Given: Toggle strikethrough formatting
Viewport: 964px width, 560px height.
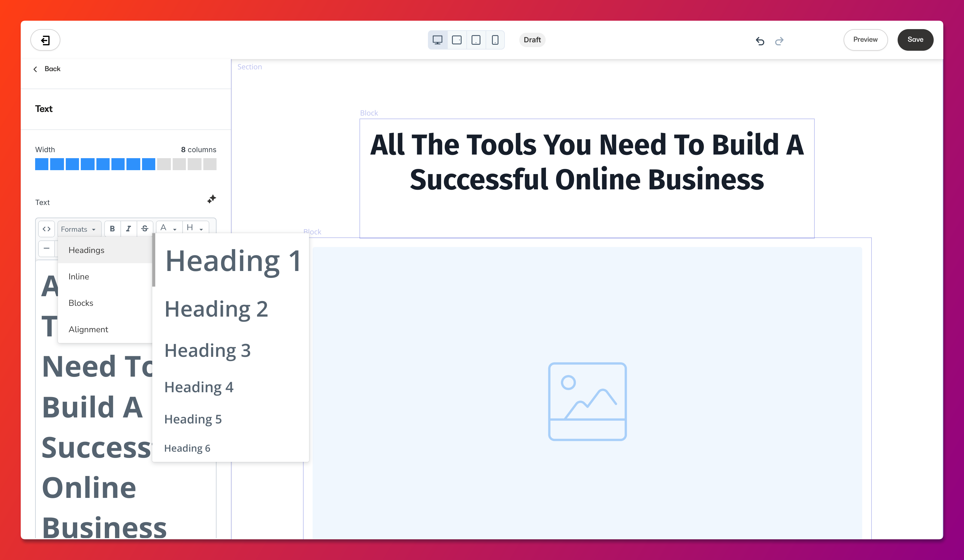Looking at the screenshot, I should (145, 229).
